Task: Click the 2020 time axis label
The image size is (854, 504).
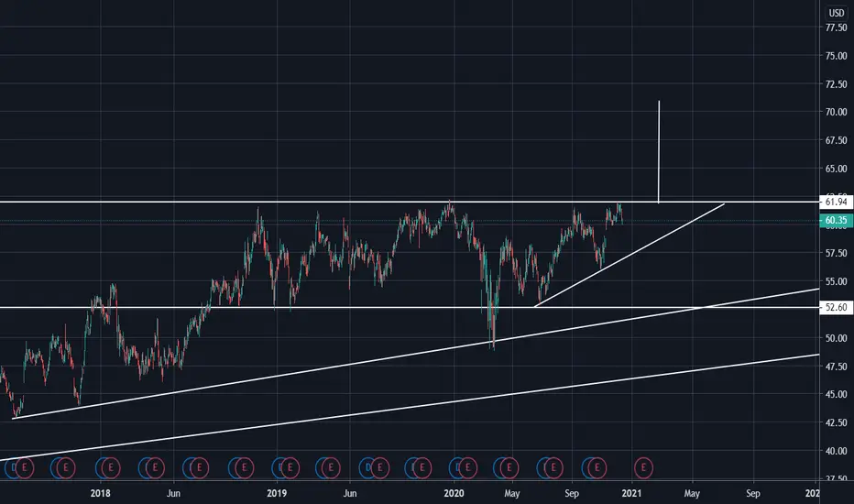Action: [454, 493]
